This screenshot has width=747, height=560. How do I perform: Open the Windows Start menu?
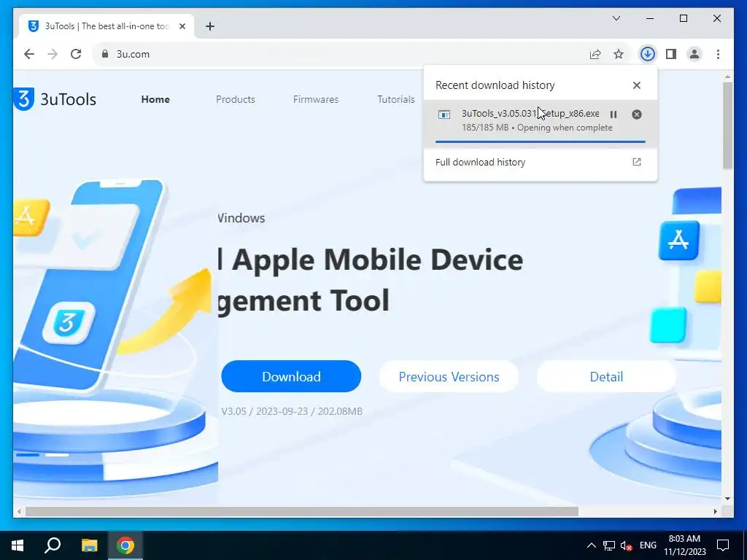(x=18, y=545)
